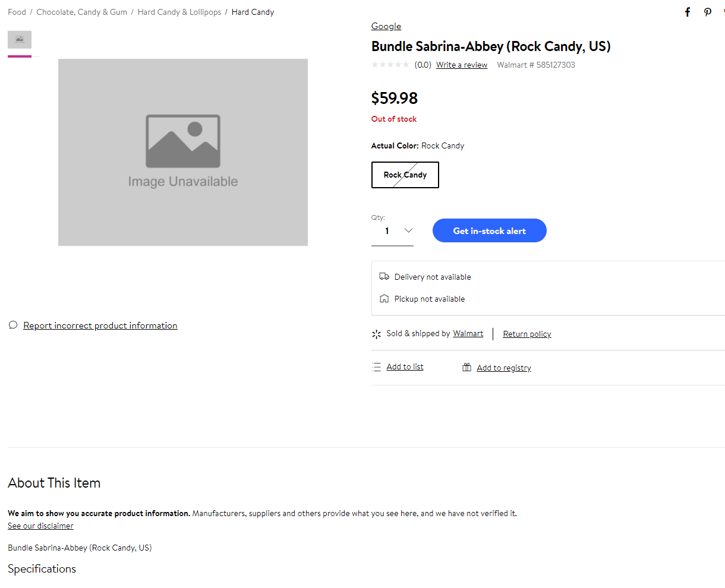
Task: Click the delivery truck icon
Action: click(384, 277)
